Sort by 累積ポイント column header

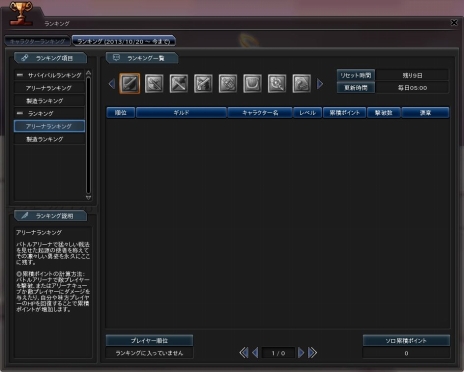click(345, 113)
